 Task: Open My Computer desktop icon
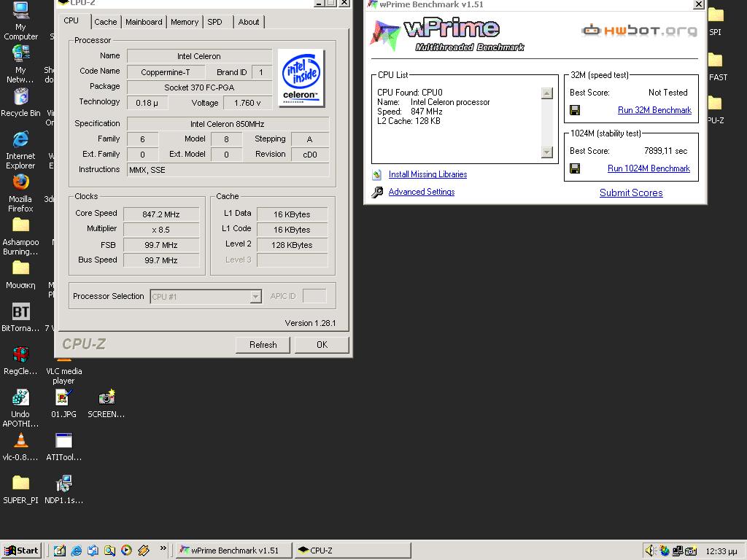coord(20,21)
